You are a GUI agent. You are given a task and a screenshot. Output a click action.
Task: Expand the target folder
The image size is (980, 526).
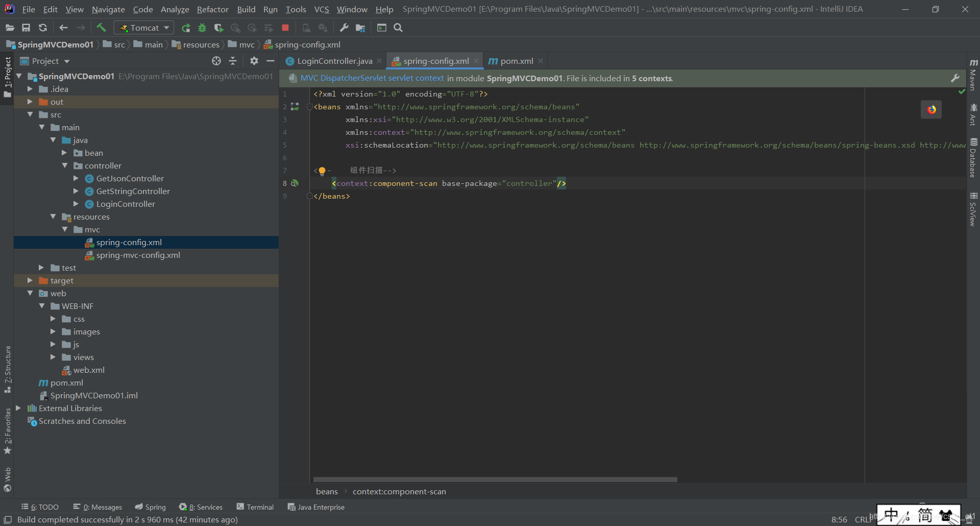click(30, 280)
